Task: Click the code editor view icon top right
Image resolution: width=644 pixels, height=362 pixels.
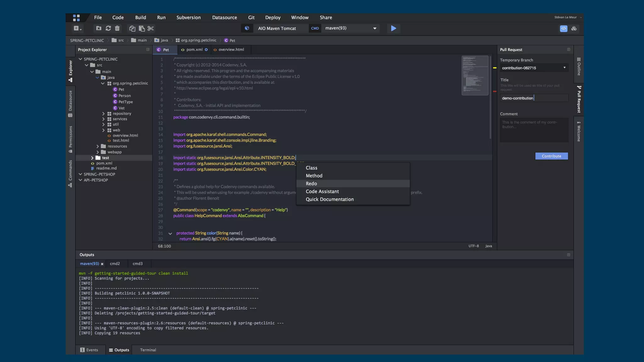Action: (x=563, y=28)
